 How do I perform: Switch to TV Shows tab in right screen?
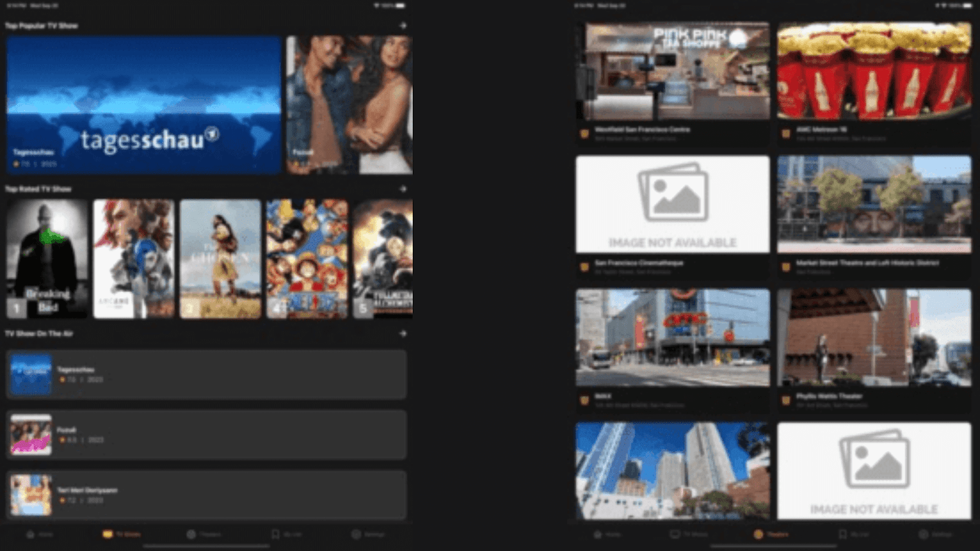689,534
